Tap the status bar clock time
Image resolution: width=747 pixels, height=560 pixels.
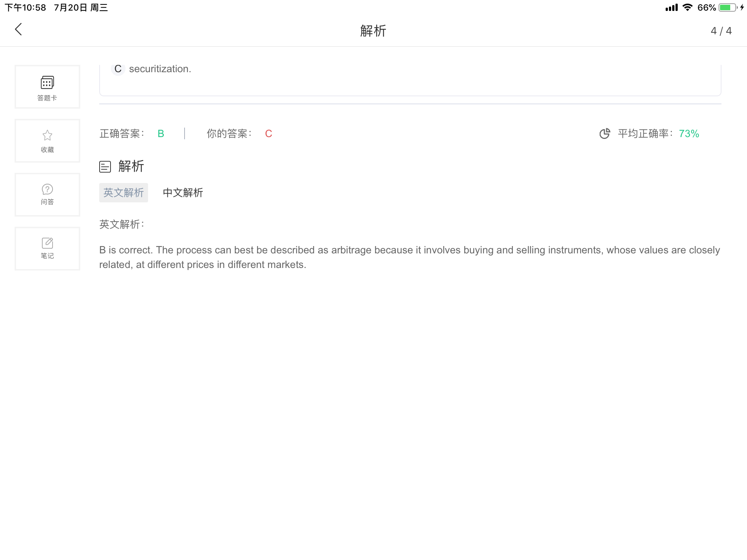26,8
